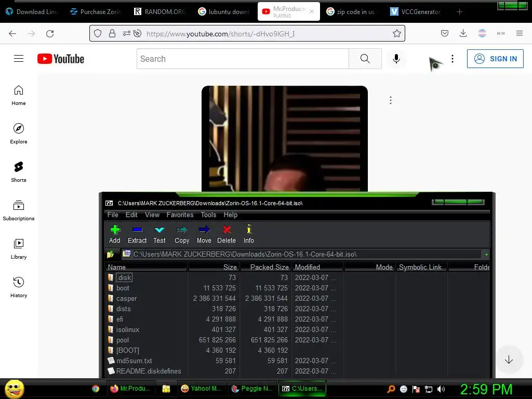Click the 7-Zip Move button
532x399 pixels.
[204, 234]
